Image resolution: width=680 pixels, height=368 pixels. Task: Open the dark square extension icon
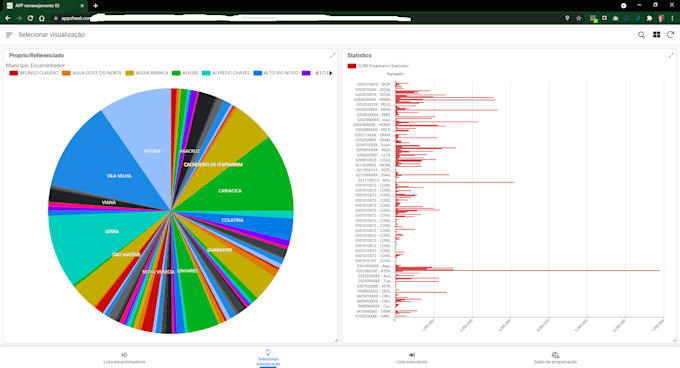coord(604,18)
